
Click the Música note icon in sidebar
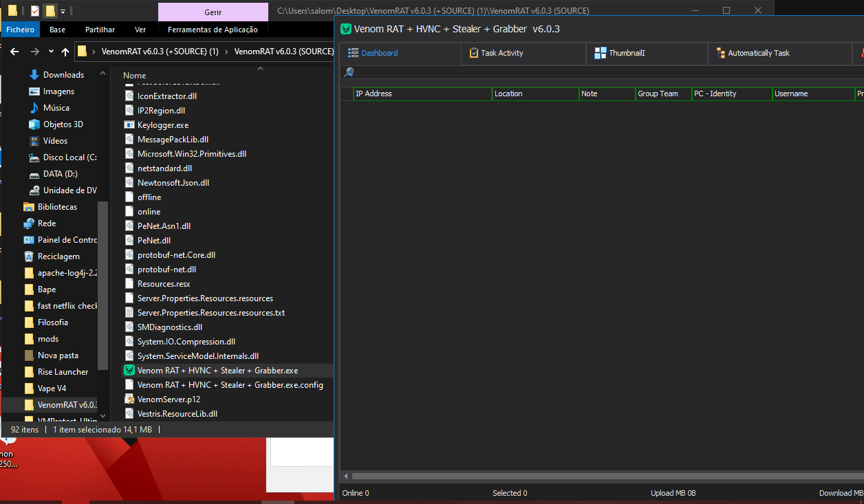[34, 108]
